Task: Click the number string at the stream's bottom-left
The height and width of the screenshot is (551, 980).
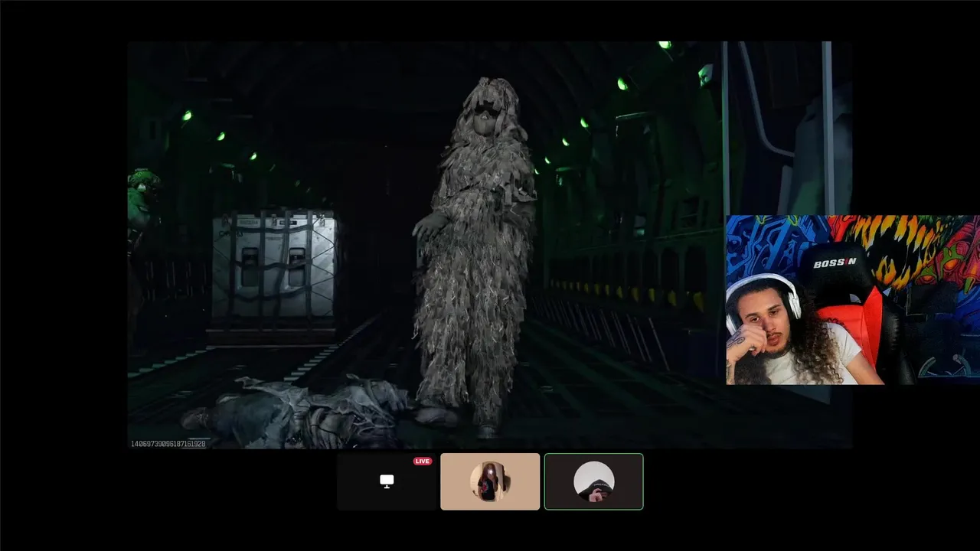Action: point(168,444)
